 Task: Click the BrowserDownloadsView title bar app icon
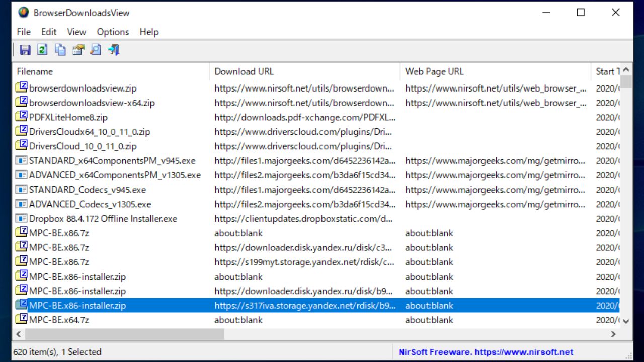[23, 13]
